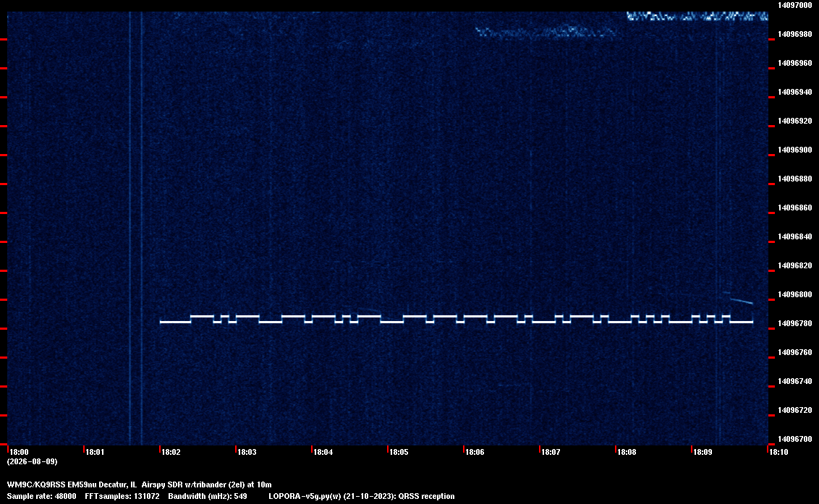Click the 14096780 frequency label

[x=795, y=323]
